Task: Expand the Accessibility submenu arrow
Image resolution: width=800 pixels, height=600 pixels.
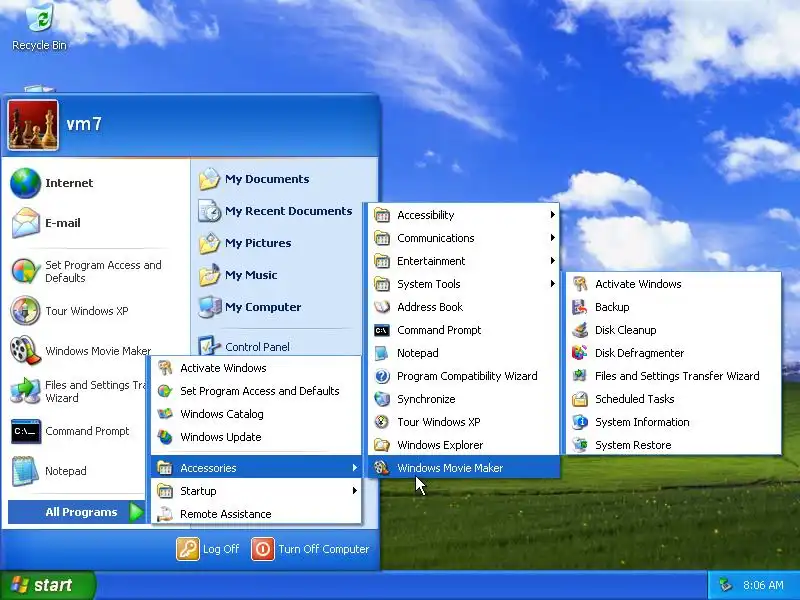Action: click(x=552, y=215)
